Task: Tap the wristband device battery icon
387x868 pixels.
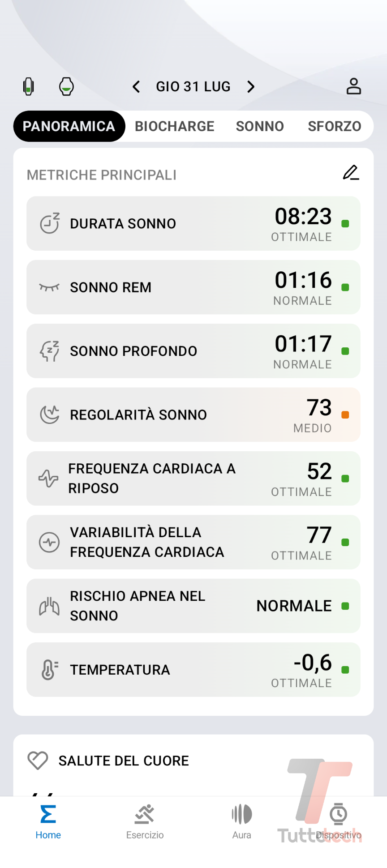Action: click(29, 86)
